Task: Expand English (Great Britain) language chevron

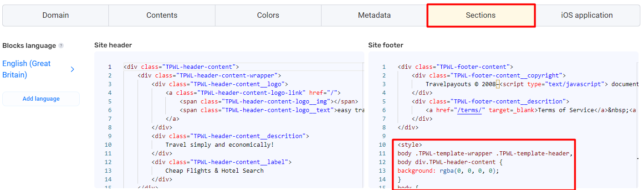Action: coord(72,69)
